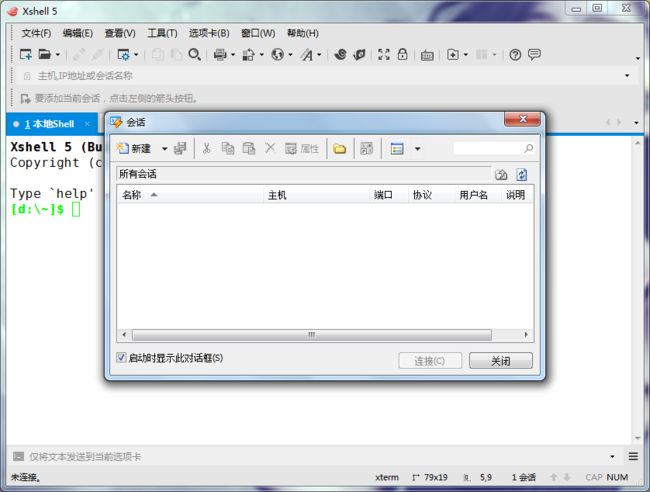
Task: Open the 选项卡(B) menu
Action: coord(209,33)
